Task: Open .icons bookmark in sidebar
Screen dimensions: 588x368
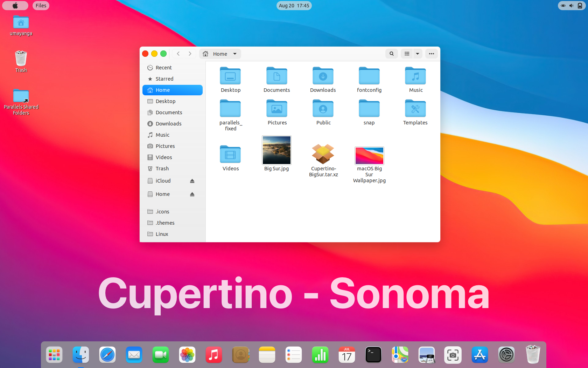Action: pyautogui.click(x=173, y=212)
